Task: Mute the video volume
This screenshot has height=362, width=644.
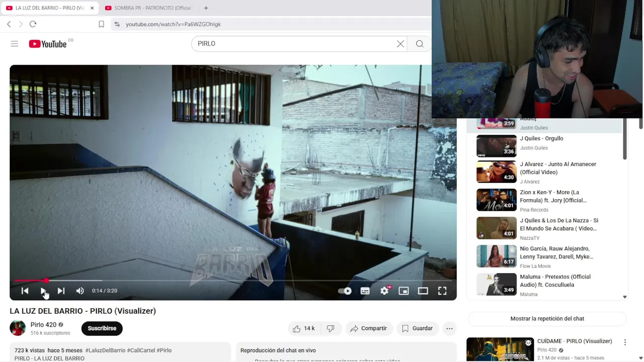Action: (80, 291)
